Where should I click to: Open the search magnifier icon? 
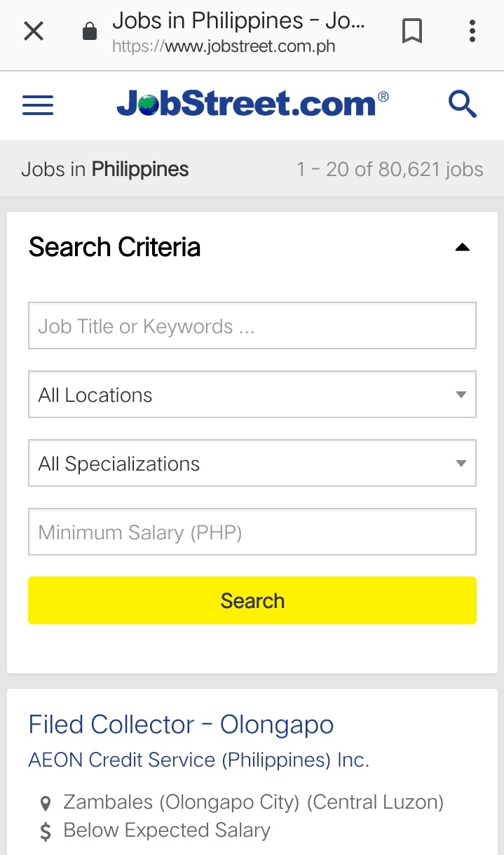462,103
